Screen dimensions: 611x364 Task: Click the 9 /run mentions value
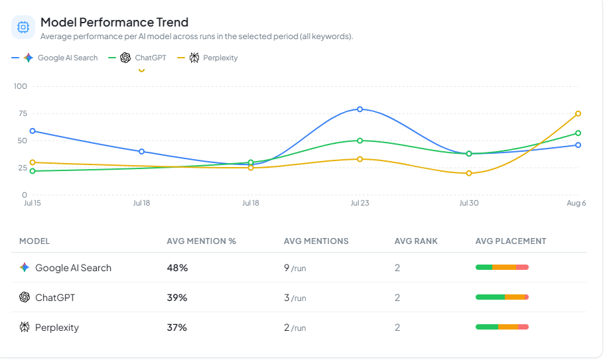click(x=295, y=268)
